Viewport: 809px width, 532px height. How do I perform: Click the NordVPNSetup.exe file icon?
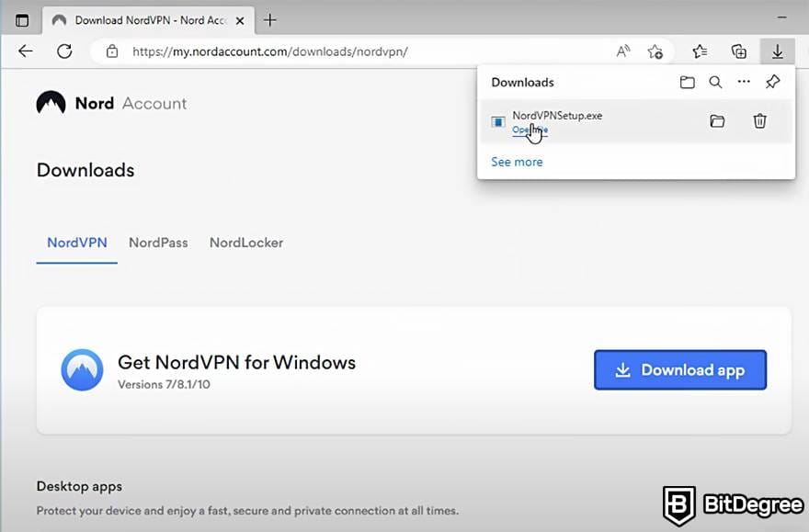point(498,121)
